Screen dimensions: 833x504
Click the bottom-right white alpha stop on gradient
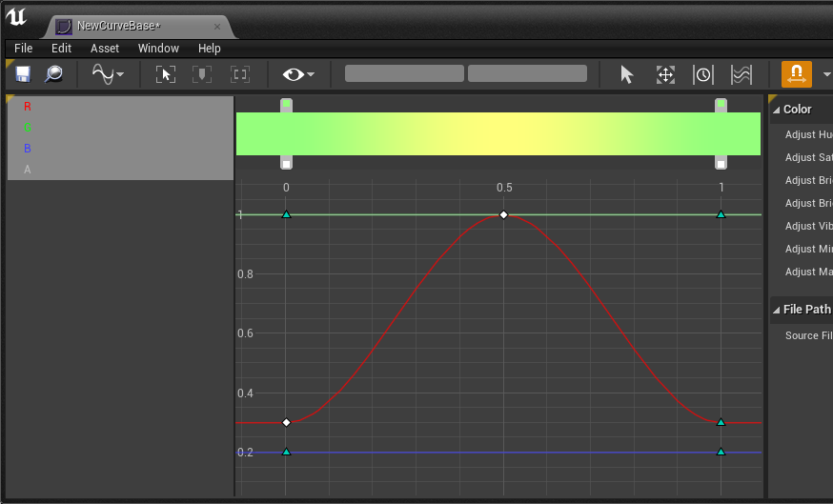click(721, 163)
